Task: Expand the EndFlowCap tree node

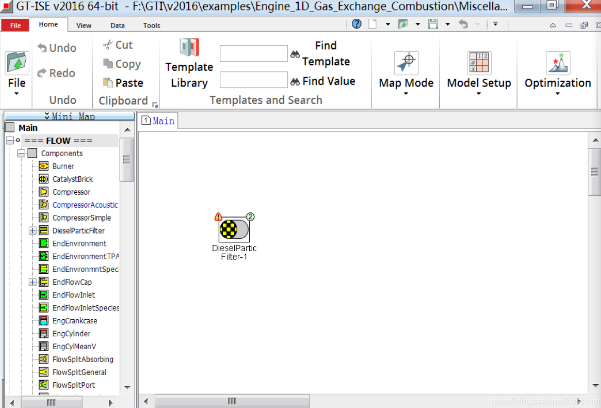Action: pyautogui.click(x=32, y=282)
